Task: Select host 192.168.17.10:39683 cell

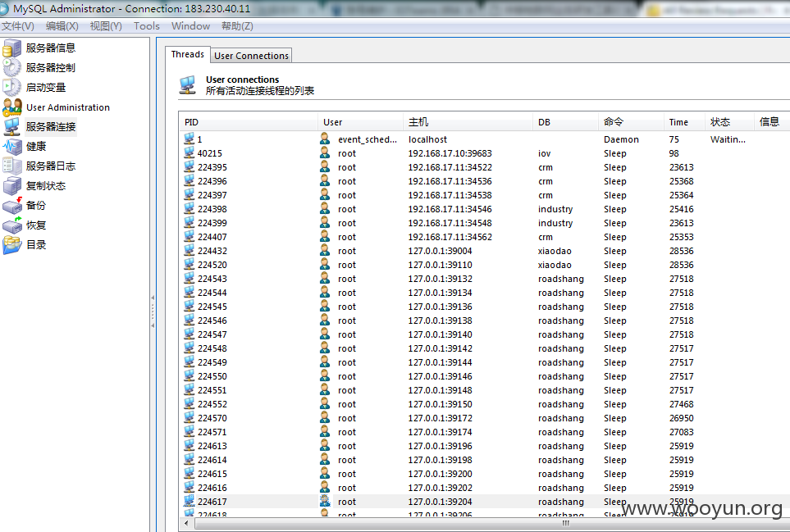Action: [x=450, y=153]
